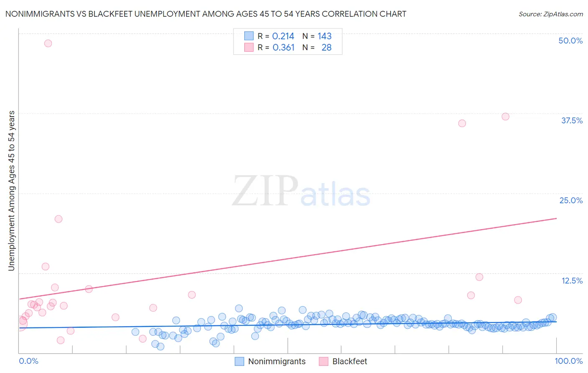Select the Nonimmigrants legend label

click(277, 361)
